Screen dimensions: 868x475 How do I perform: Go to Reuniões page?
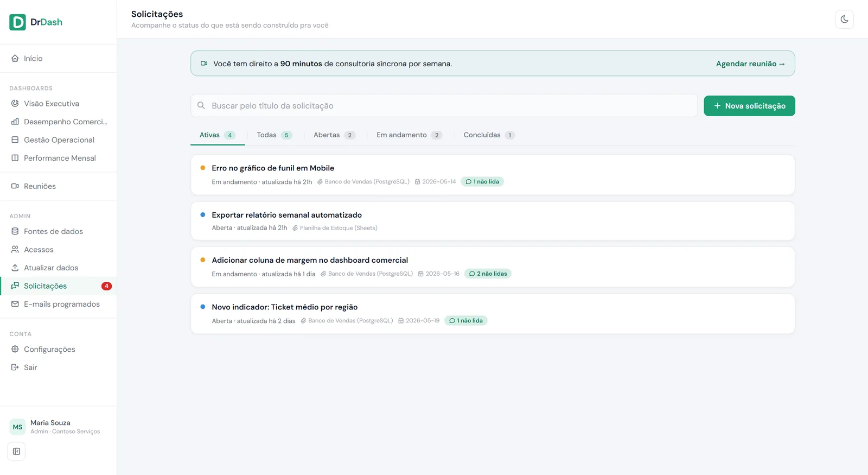point(58,186)
